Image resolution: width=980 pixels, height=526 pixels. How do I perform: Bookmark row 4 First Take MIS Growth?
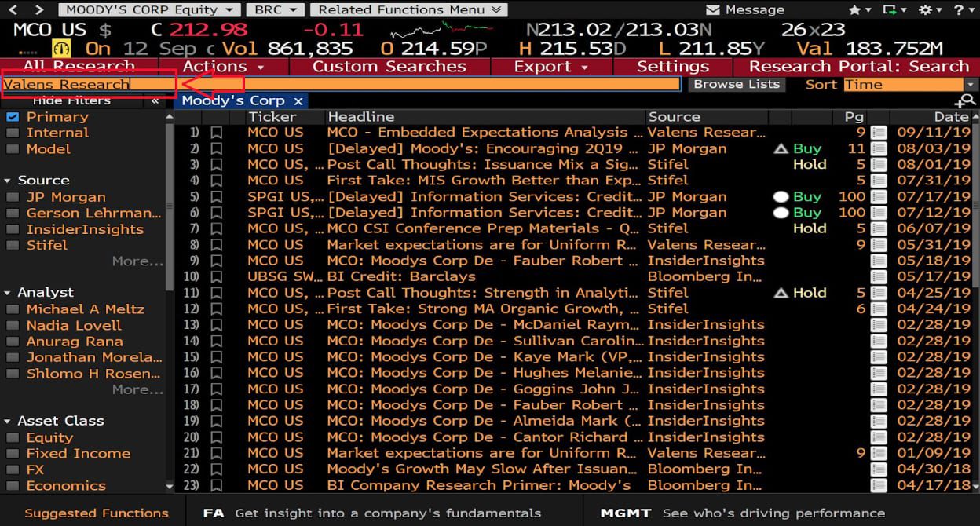216,181
